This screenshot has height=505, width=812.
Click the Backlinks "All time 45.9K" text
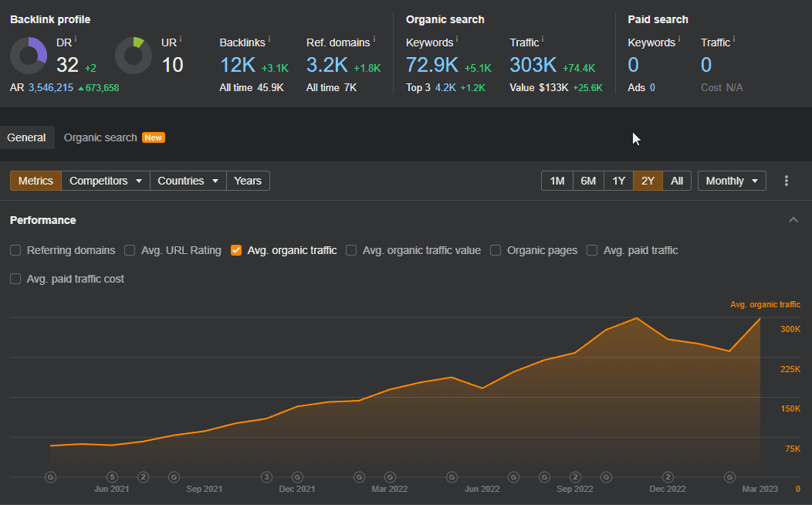[252, 87]
